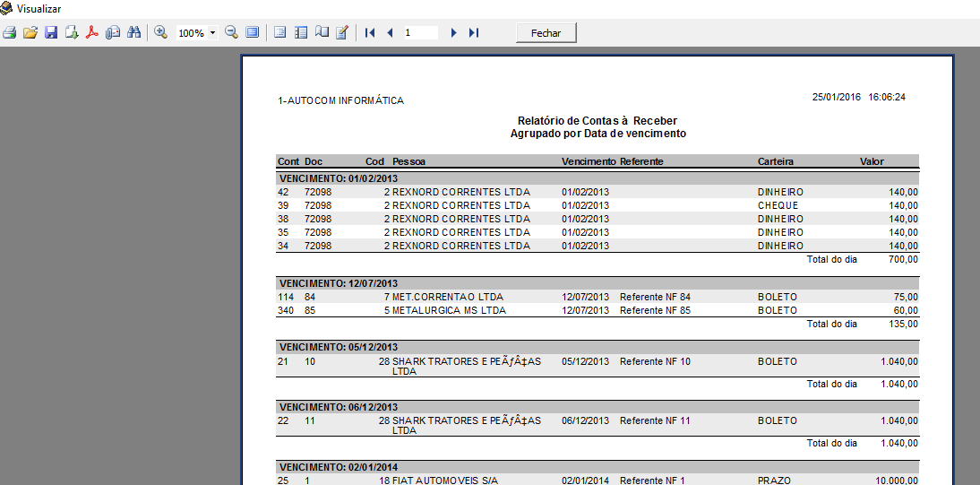Export report to PDF
Image resolution: width=980 pixels, height=485 pixels.
point(91,33)
